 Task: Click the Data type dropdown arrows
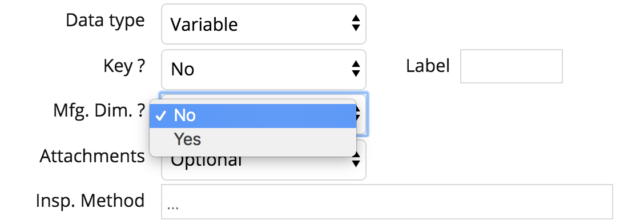point(356,23)
